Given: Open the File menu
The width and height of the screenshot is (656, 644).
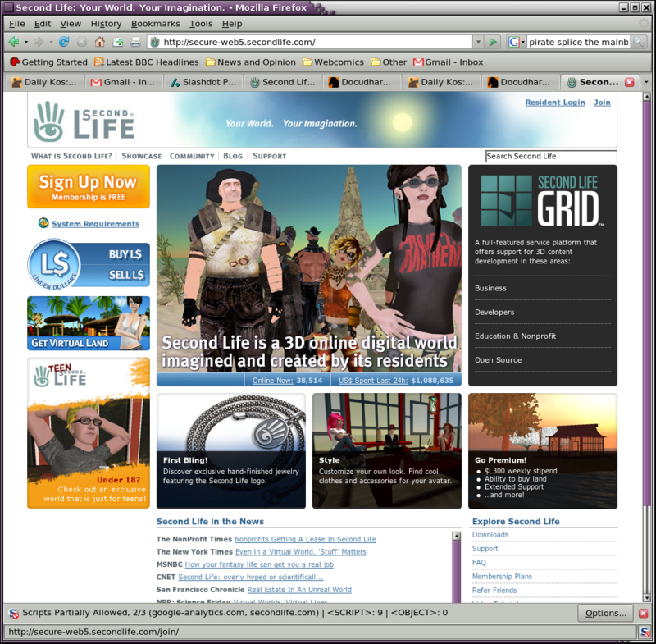Looking at the screenshot, I should pyautogui.click(x=17, y=24).
